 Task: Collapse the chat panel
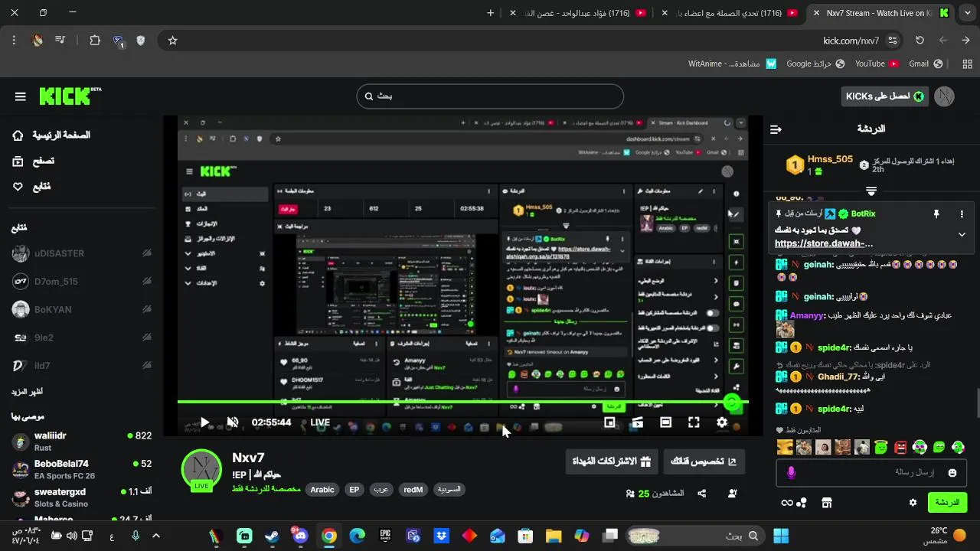(x=776, y=129)
